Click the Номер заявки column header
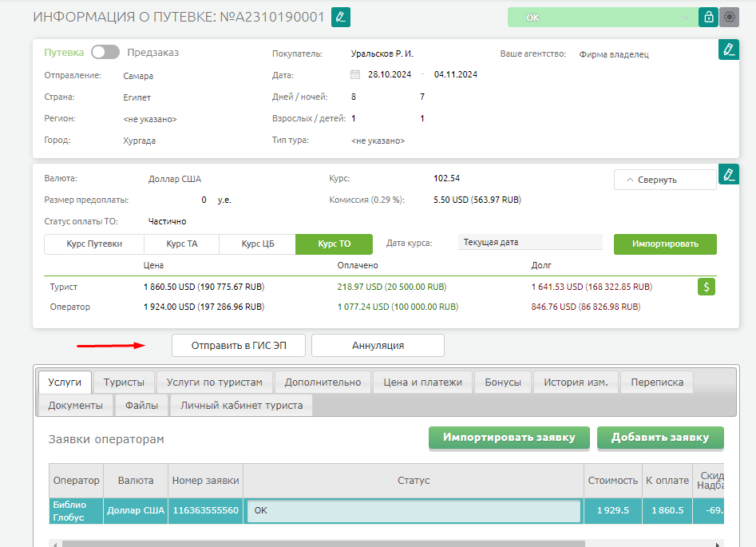The image size is (756, 547). (x=205, y=481)
